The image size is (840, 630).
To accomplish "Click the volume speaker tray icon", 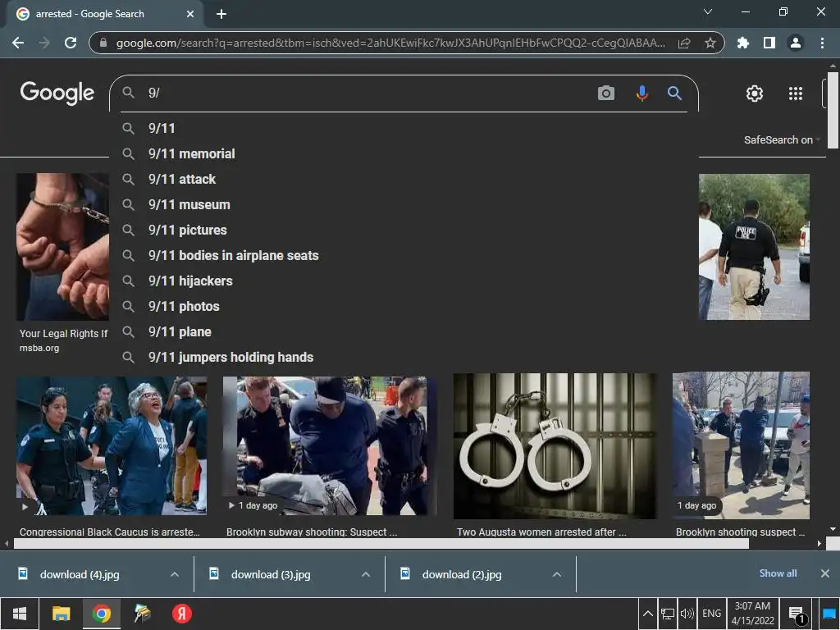I will (x=687, y=614).
